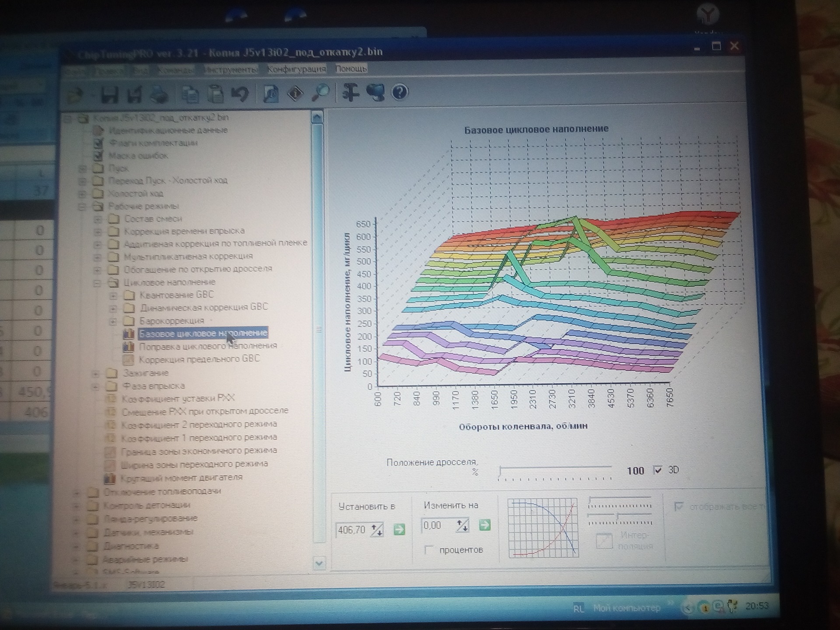Screen dimensions: 840x630
Task: Open the wrench settings tool icon
Action: [x=350, y=93]
